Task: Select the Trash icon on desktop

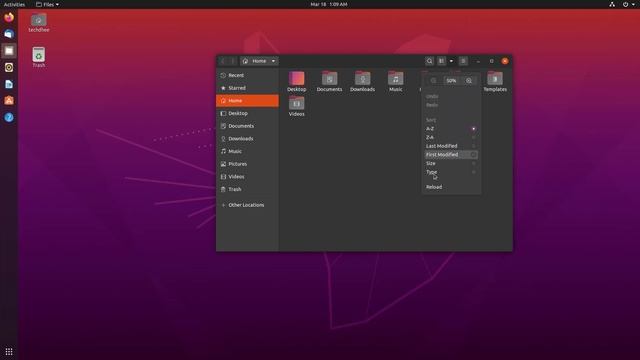Action: pyautogui.click(x=39, y=57)
